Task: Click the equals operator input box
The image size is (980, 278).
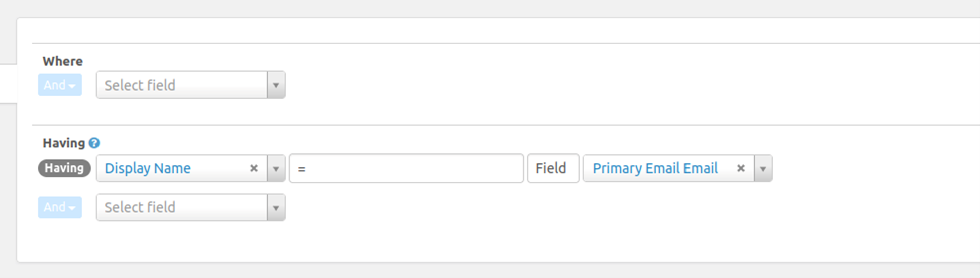Action: coord(406,169)
